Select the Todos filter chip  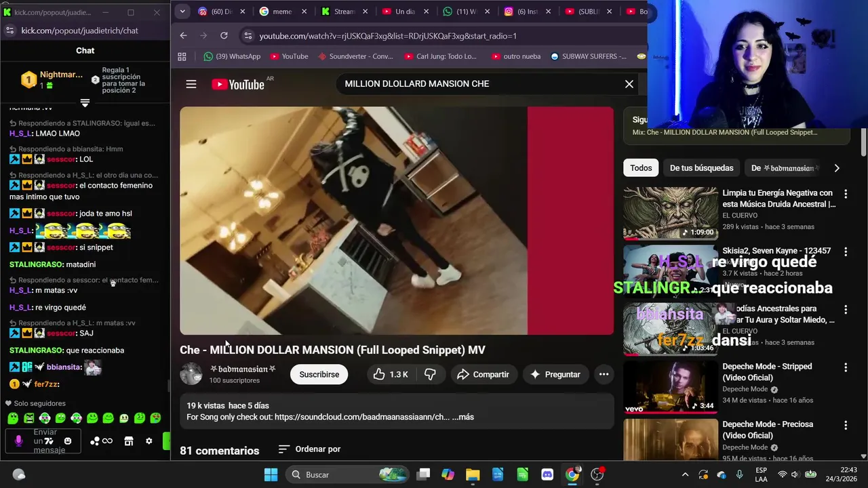click(x=641, y=168)
